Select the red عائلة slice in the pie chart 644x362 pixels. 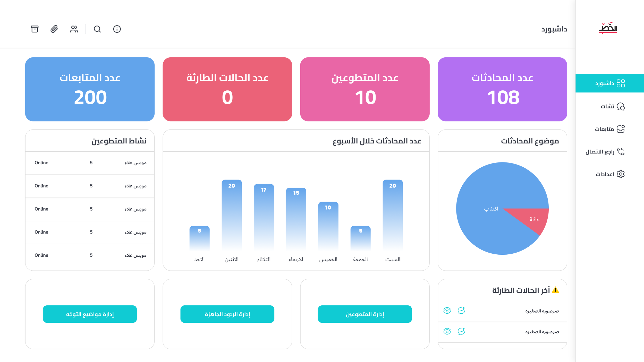click(531, 220)
